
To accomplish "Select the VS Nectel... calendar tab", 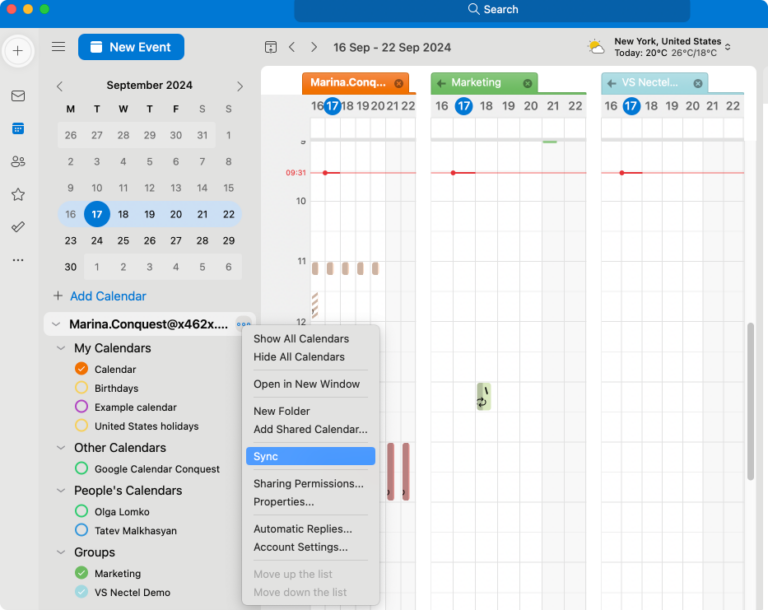I will tap(654, 83).
